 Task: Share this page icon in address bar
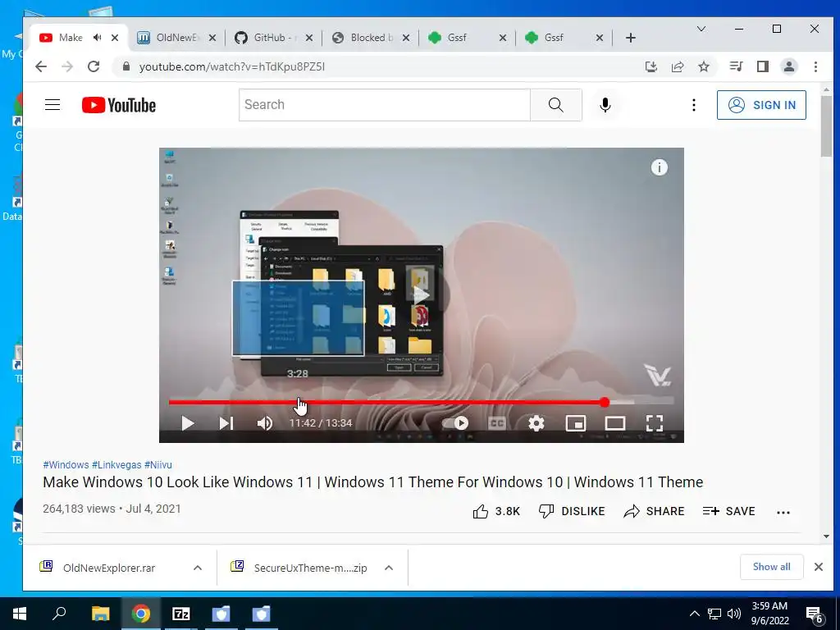click(677, 66)
